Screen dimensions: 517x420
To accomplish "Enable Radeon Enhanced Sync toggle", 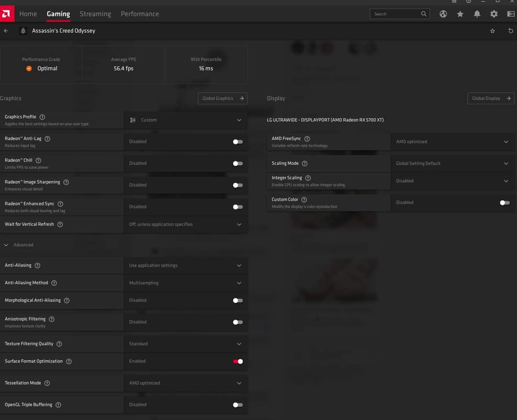I will tap(238, 207).
